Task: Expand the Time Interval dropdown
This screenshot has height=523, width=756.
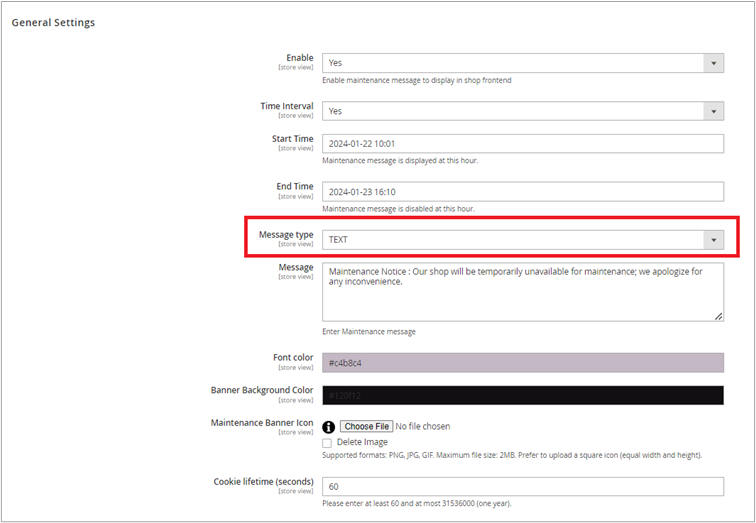Action: (x=522, y=111)
